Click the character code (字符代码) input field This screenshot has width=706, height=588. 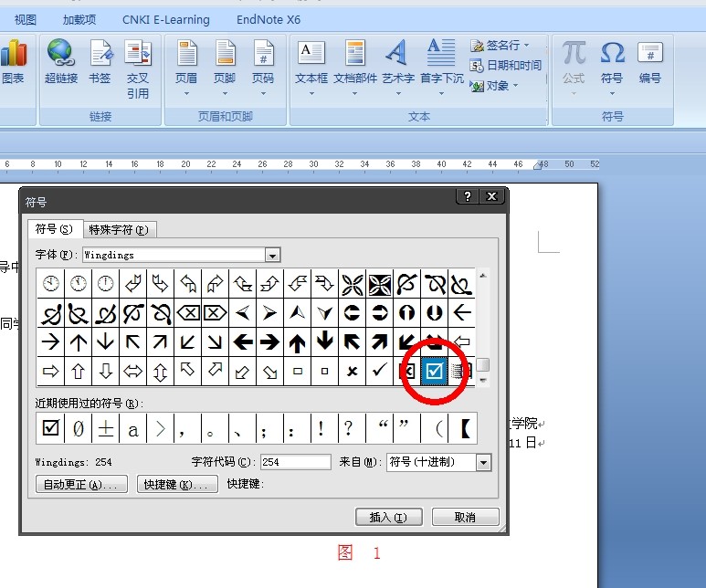296,463
